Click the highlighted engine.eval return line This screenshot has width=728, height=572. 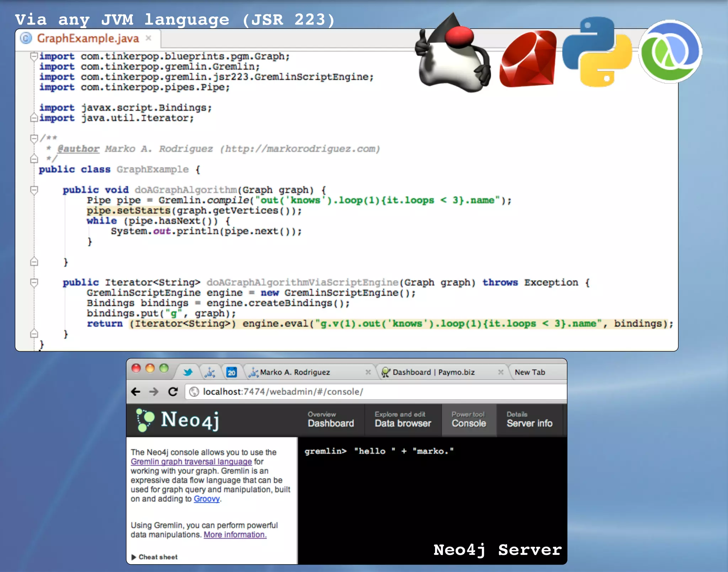tap(380, 324)
